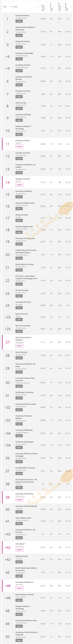Click the location pin icon under LMU Munich
The image size is (73, 644).
(17, 546)
